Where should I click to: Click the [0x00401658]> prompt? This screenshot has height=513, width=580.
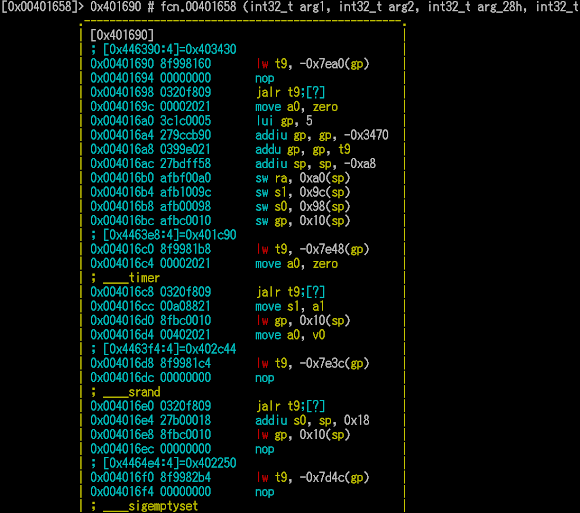coord(43,7)
